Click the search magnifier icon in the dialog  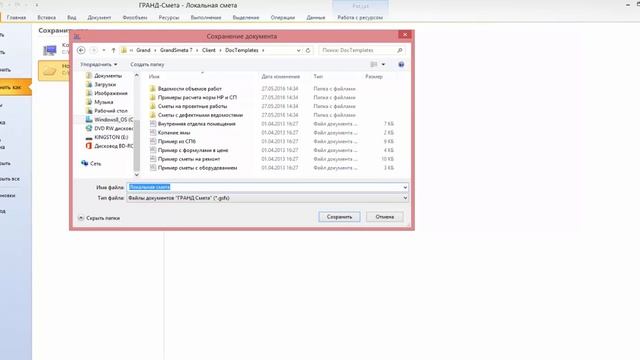click(x=400, y=50)
